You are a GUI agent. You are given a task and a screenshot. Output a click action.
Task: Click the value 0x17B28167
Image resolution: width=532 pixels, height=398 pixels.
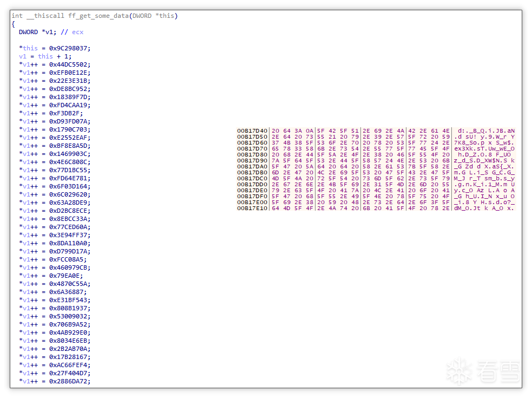pos(68,358)
